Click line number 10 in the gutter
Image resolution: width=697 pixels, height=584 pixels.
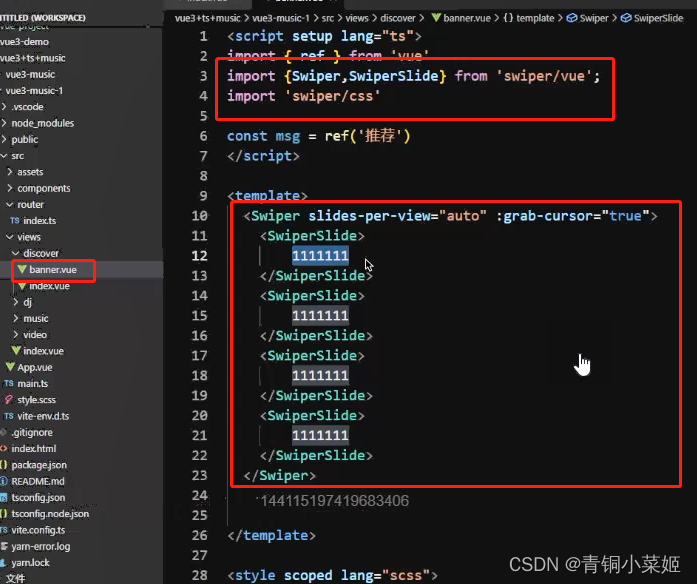click(200, 216)
